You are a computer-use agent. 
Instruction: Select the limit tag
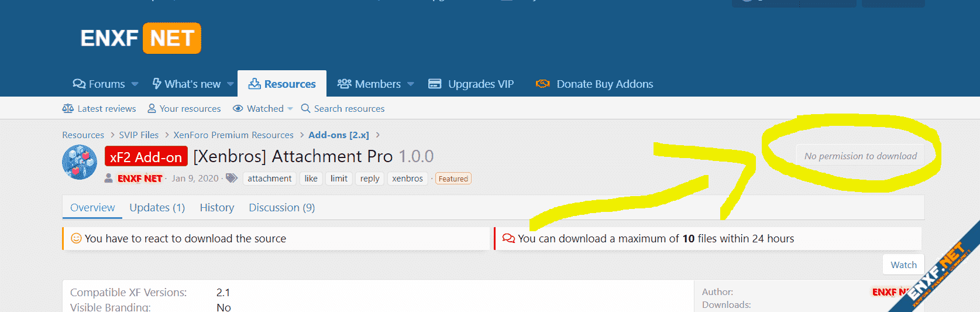(x=339, y=179)
